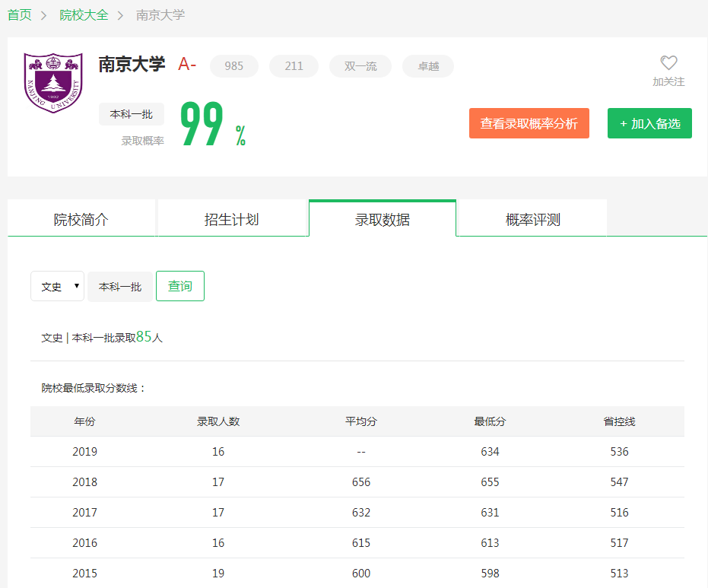The image size is (708, 588).
Task: Click the 211 tag
Action: 294,66
